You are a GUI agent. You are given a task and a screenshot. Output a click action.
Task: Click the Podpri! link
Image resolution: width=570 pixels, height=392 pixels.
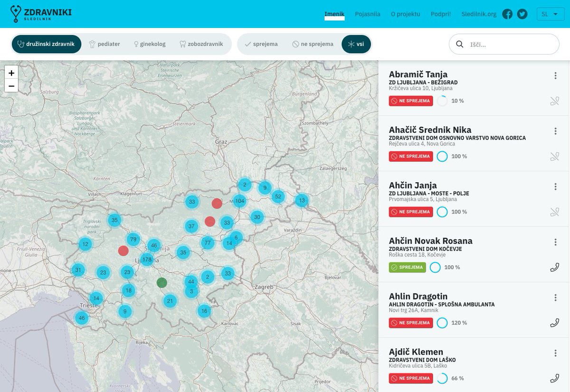click(x=441, y=14)
